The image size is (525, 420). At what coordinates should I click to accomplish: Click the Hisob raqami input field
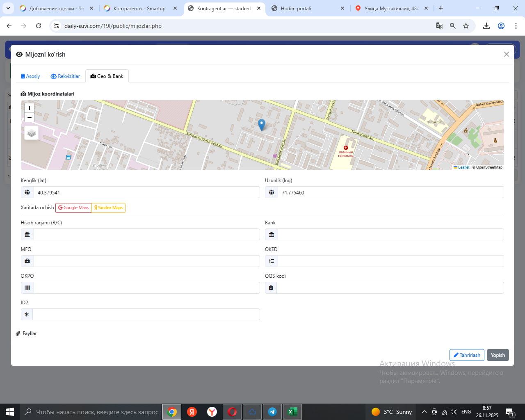coord(146,235)
